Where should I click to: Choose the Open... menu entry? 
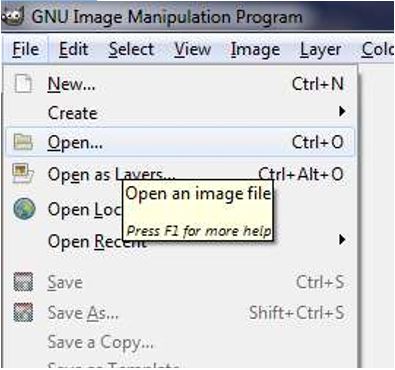[x=180, y=142]
